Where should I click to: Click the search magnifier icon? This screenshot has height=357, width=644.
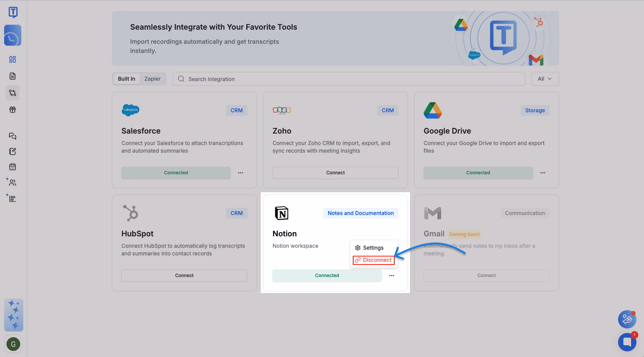[181, 79]
